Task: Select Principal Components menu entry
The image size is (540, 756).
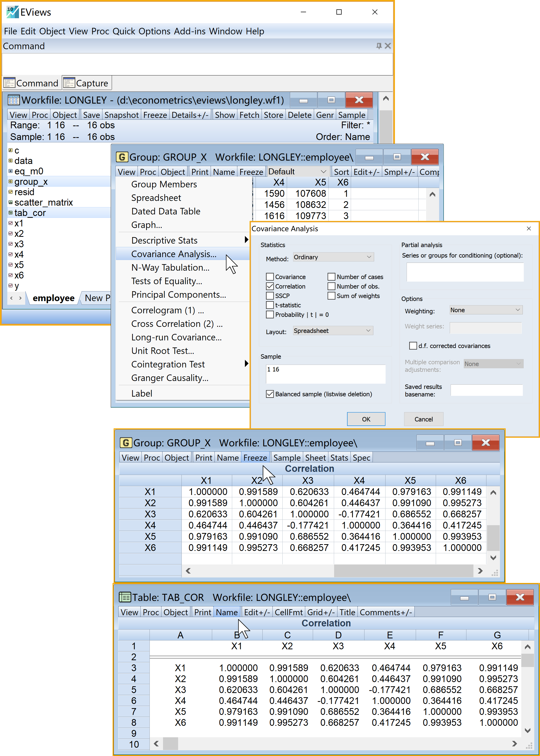Action: 179,295
